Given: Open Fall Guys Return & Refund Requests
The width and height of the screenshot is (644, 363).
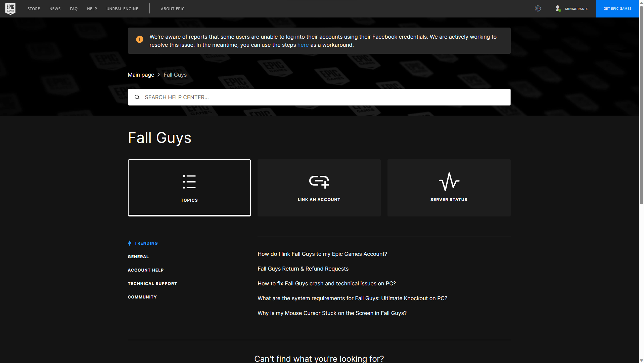Looking at the screenshot, I should point(303,269).
